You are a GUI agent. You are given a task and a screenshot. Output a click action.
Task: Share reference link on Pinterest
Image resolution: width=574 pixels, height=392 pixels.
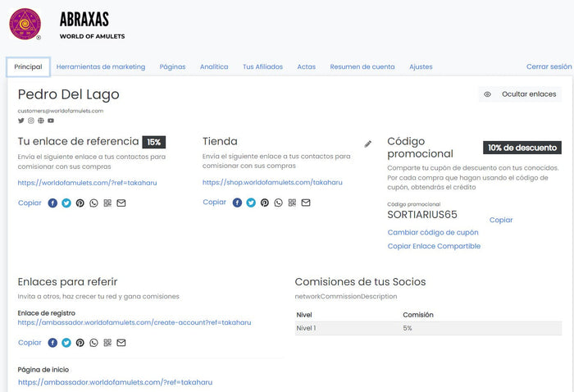[80, 203]
